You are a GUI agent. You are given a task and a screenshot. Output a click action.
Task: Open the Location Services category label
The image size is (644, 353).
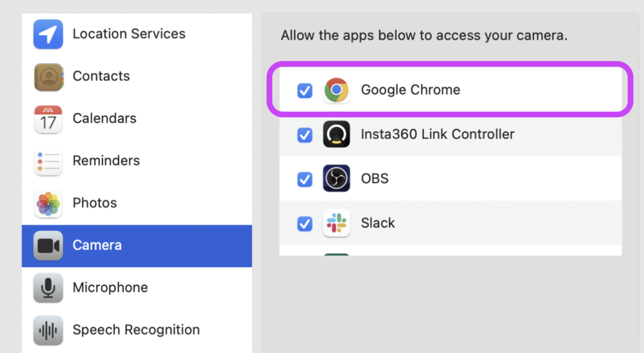129,34
